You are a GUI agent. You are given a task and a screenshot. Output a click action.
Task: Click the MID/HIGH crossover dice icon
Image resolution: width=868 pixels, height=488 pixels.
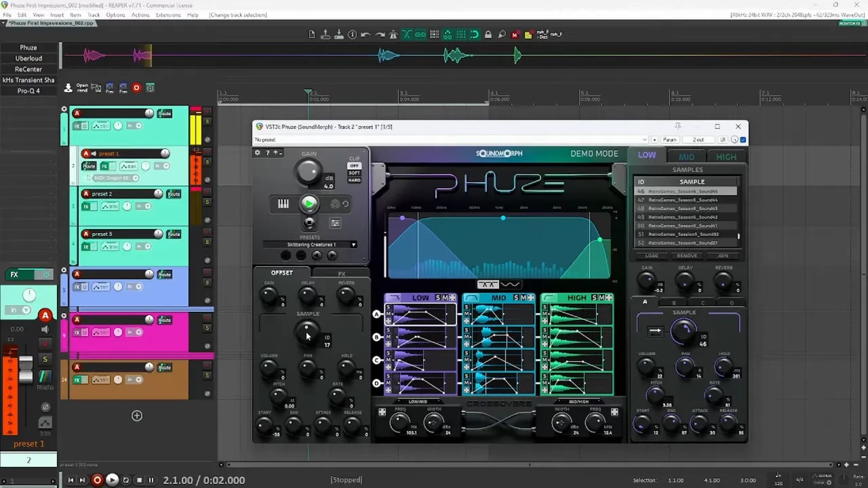click(x=614, y=411)
